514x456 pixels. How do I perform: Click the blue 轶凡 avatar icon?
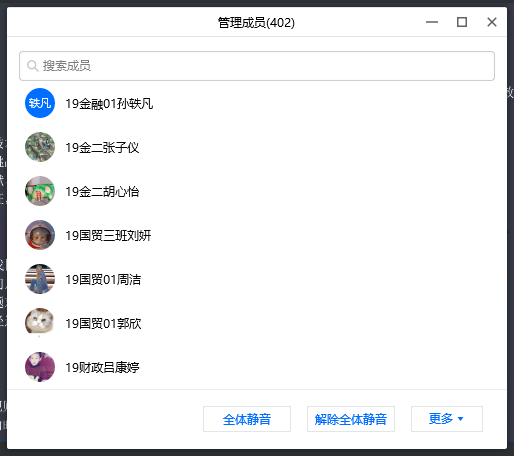[x=40, y=103]
